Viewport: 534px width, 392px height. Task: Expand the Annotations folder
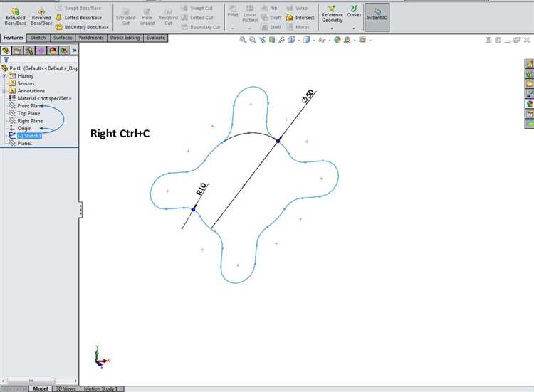tap(5, 91)
